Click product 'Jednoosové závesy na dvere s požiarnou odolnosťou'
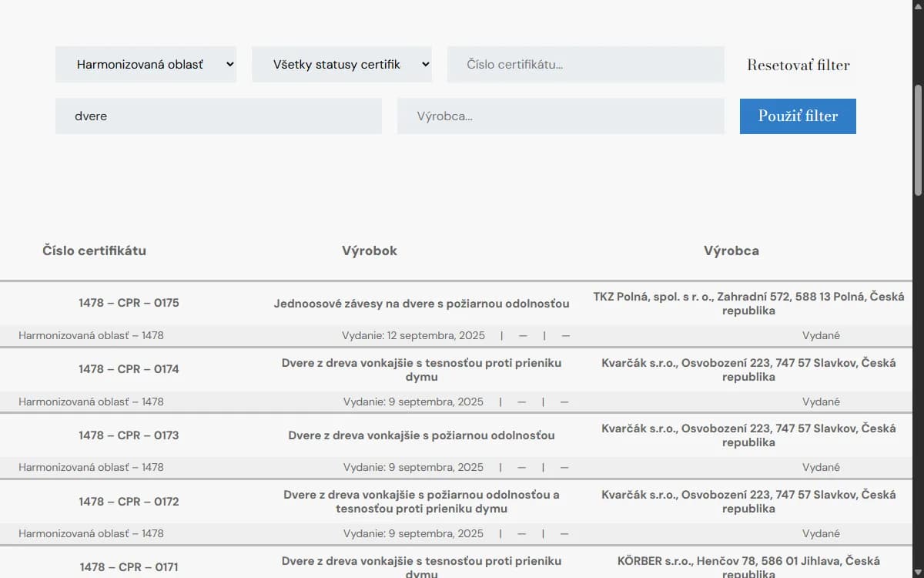This screenshot has height=578, width=924. (421, 304)
